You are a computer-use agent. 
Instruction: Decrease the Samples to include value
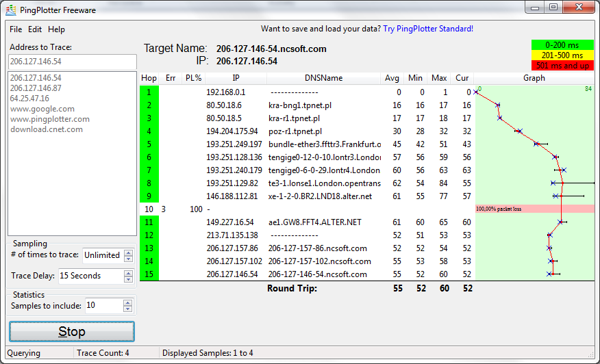pos(128,309)
